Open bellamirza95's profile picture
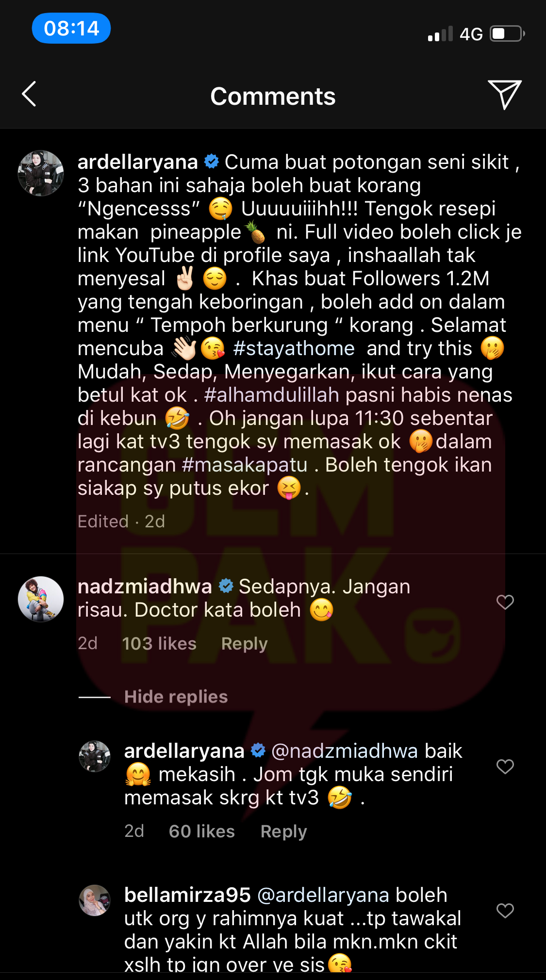The height and width of the screenshot is (980, 546). 95,900
